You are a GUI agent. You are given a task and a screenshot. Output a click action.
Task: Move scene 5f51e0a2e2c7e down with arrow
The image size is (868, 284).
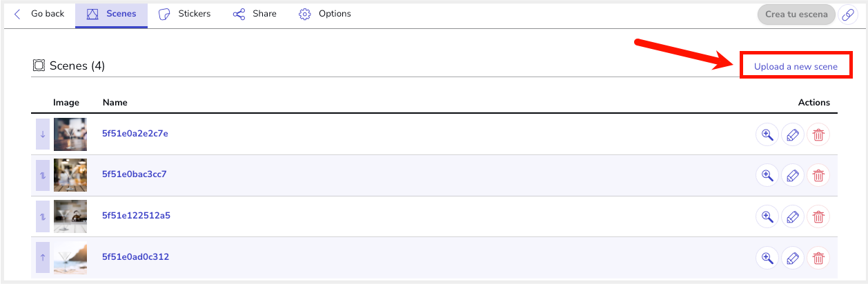coord(43,134)
